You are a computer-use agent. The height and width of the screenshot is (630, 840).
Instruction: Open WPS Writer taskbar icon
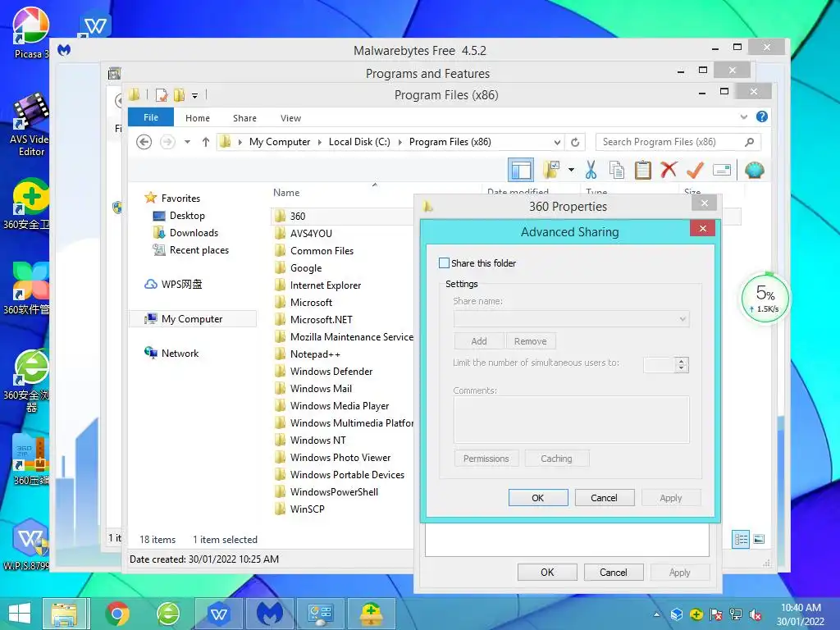[x=218, y=613]
